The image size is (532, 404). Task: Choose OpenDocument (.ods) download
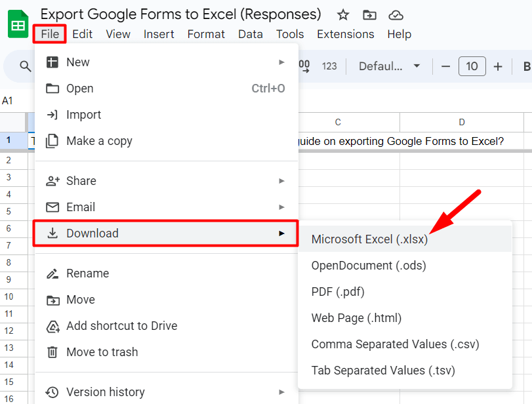405,265
